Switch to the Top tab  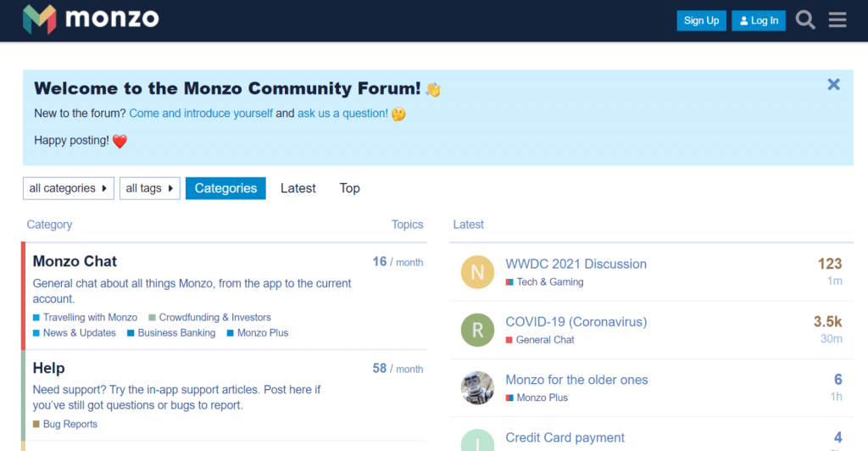point(349,188)
